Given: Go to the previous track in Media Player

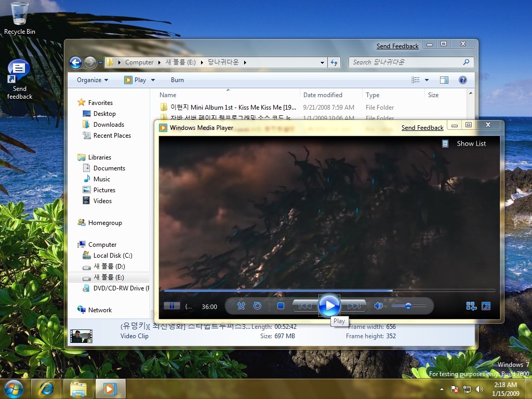Looking at the screenshot, I should [305, 306].
